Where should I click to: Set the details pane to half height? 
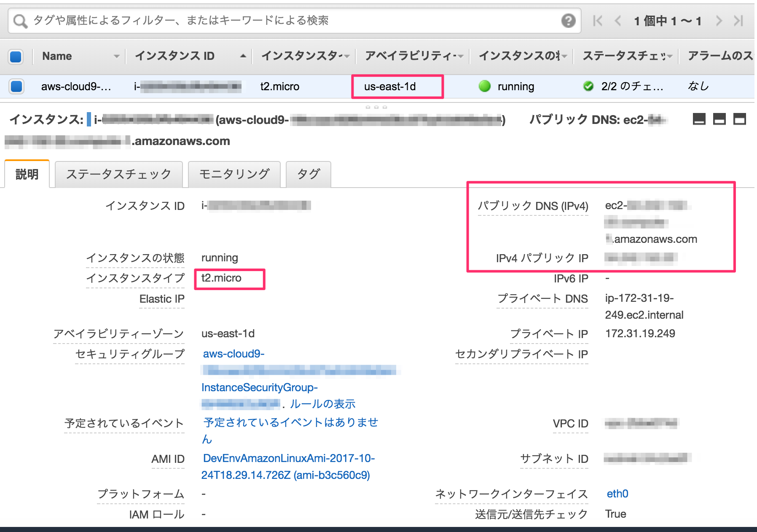(x=719, y=119)
